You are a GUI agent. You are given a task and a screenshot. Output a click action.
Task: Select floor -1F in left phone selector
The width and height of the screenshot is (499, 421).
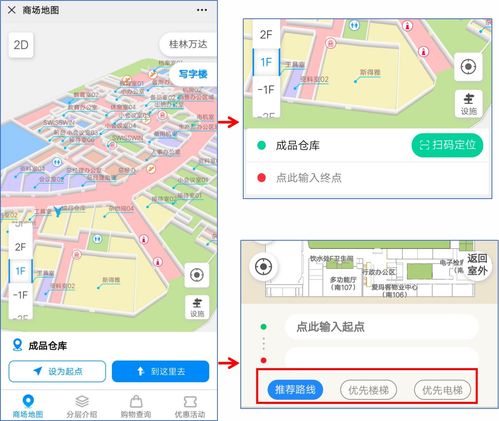(20, 295)
